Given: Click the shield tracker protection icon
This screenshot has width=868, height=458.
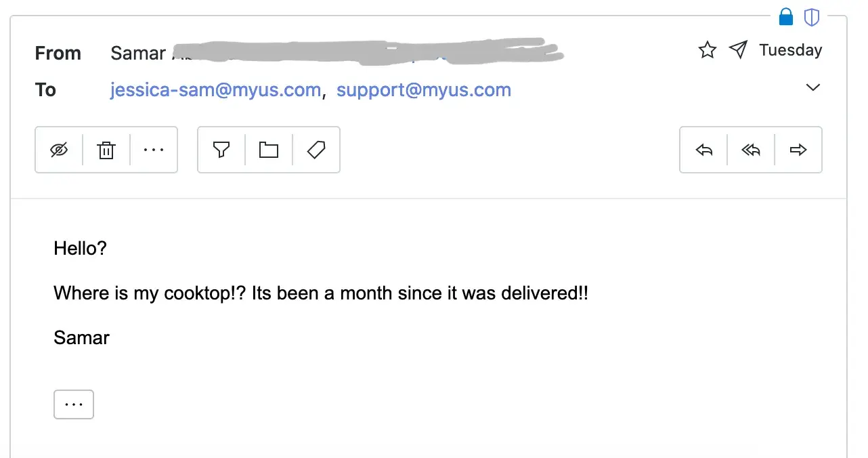Looking at the screenshot, I should click(x=812, y=17).
